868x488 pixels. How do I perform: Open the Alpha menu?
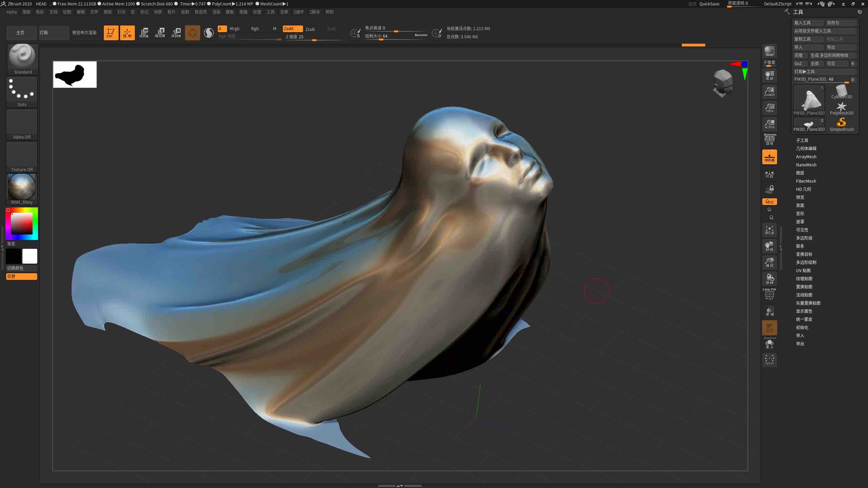[11, 12]
